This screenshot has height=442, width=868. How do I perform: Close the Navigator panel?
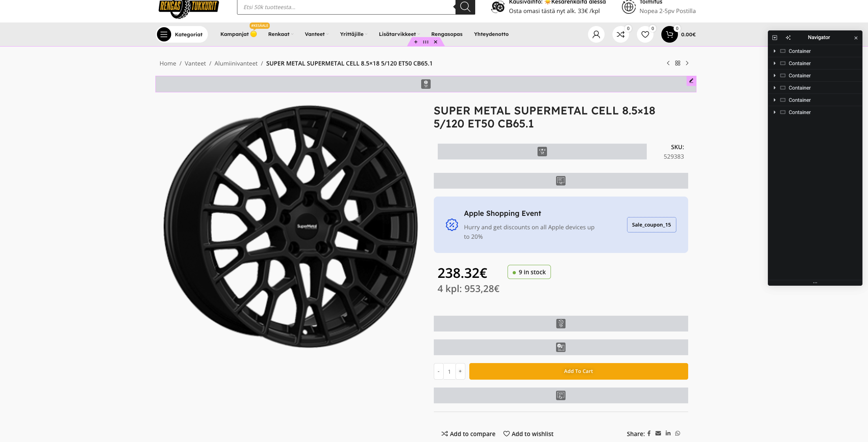coord(856,38)
